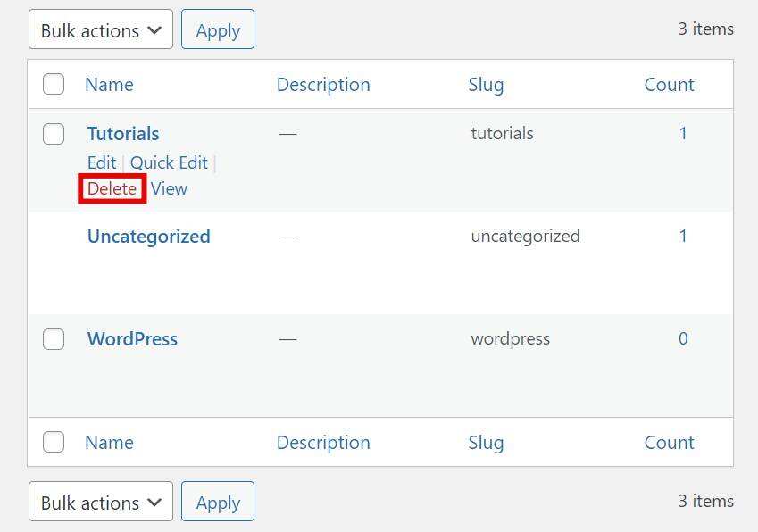Delete the Tutorials category
Screen dimensions: 758x532
(x=112, y=189)
